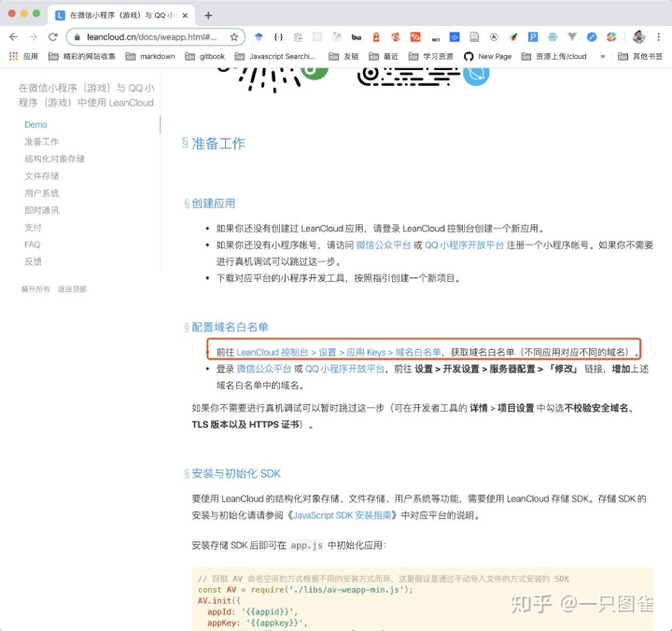Viewport: 672px width, 631px height.
Task: Click the blue layered-box extension icon
Action: (x=455, y=36)
